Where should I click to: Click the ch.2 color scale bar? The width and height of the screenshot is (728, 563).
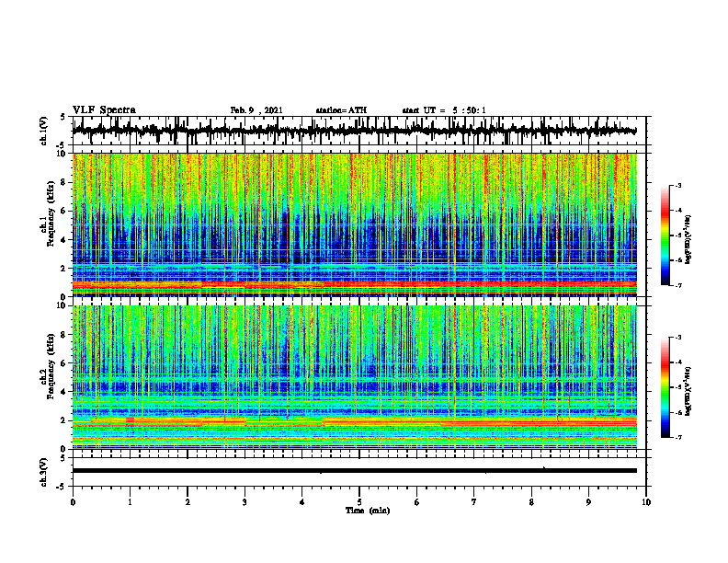[x=665, y=387]
